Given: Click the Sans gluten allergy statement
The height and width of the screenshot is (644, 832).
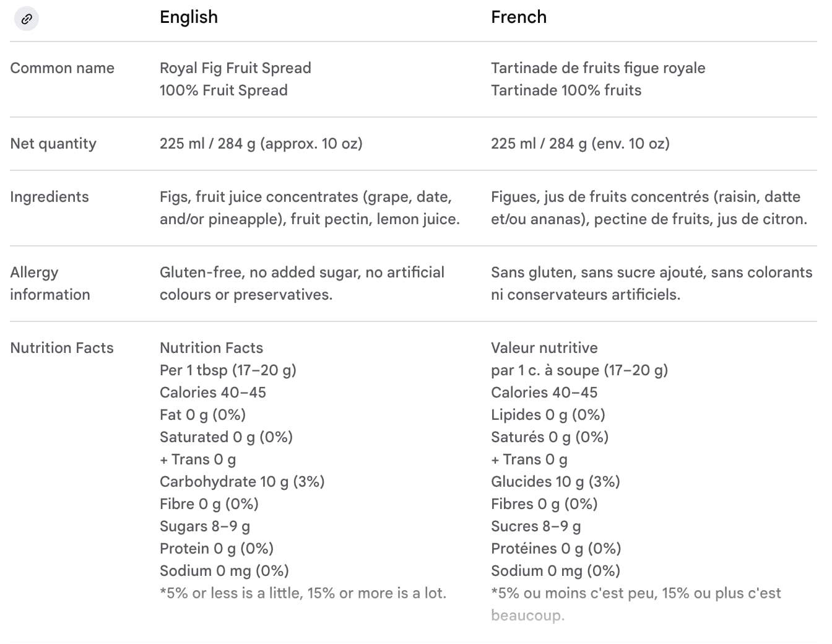Looking at the screenshot, I should [651, 284].
